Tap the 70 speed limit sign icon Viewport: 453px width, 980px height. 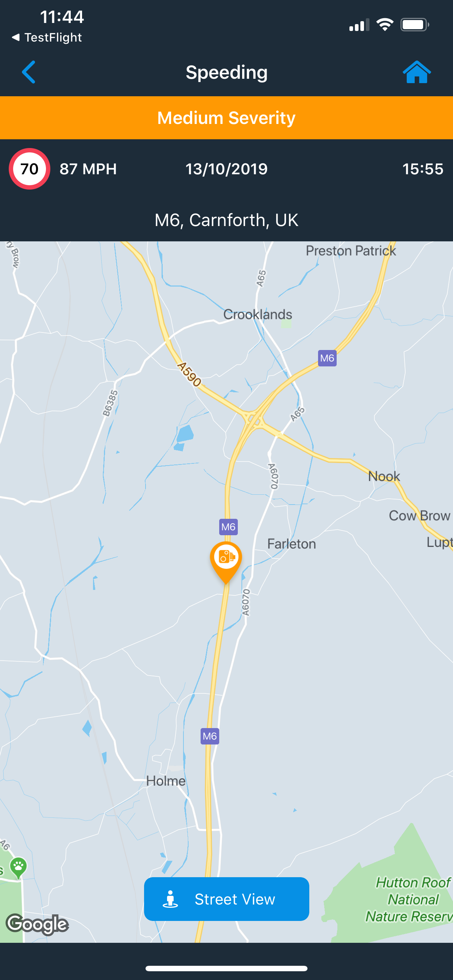[30, 169]
